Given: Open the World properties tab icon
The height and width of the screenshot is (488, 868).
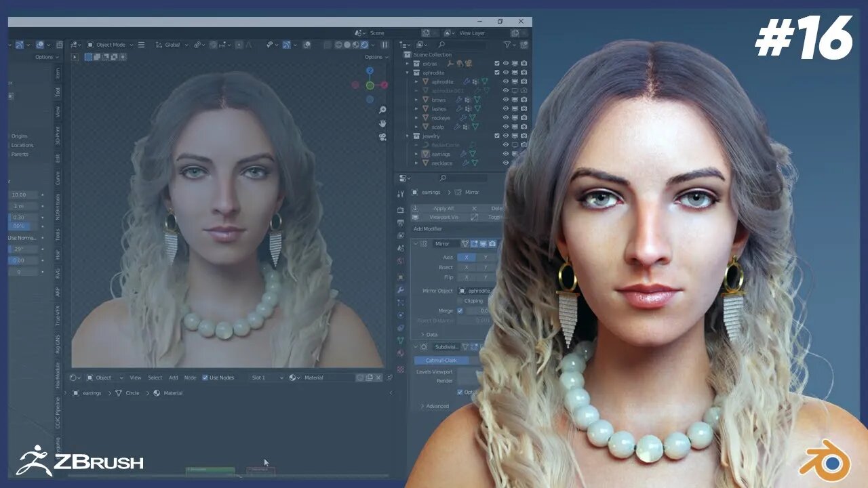Looking at the screenshot, I should coord(401,261).
